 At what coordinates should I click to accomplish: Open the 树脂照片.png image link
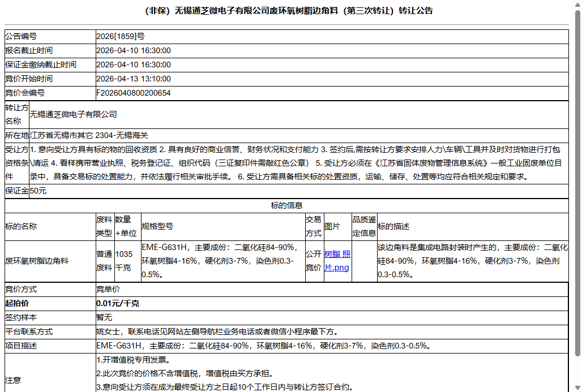[x=337, y=261]
